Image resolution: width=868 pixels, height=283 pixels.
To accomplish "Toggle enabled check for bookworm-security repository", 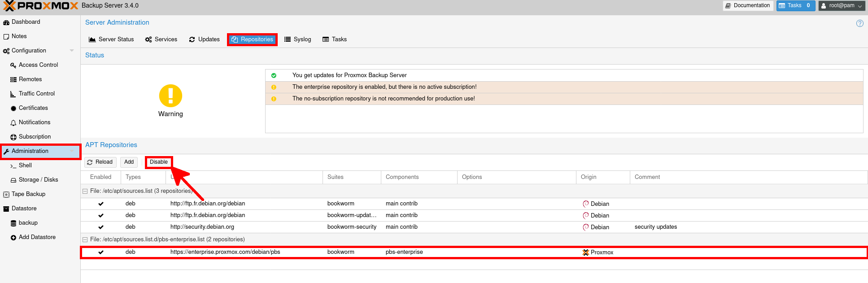I will tap(101, 227).
